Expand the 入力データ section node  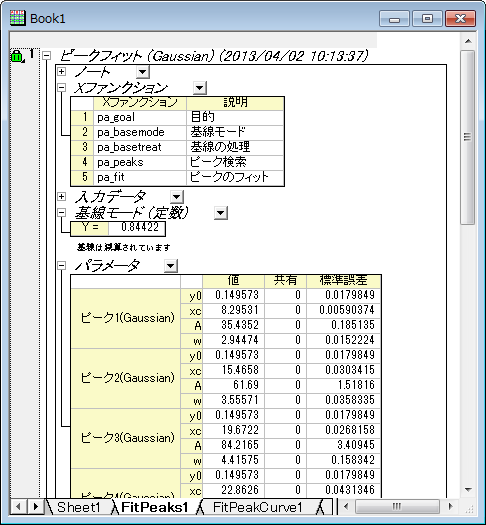click(x=62, y=196)
